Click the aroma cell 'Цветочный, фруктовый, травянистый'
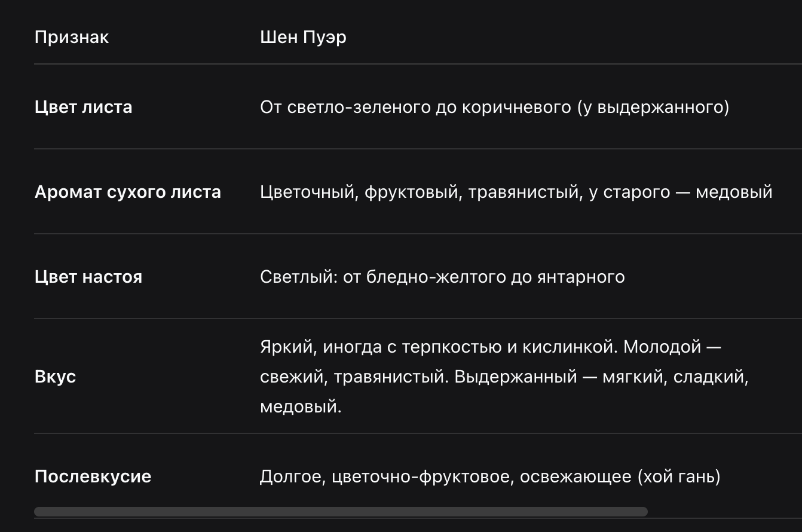Image resolution: width=802 pixels, height=532 pixels. click(420, 192)
